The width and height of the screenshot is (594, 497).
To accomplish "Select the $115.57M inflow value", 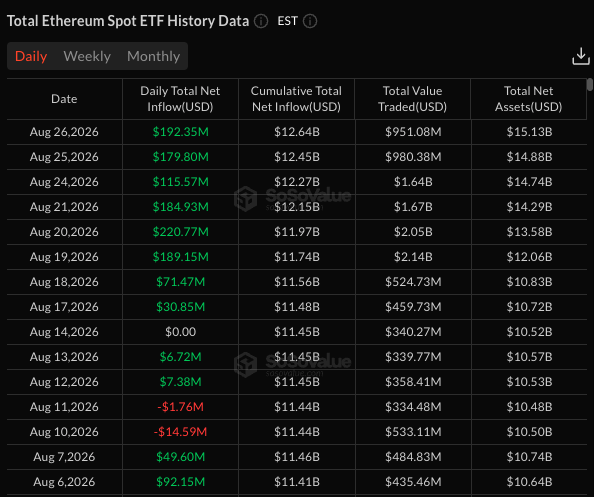I will coord(180,182).
